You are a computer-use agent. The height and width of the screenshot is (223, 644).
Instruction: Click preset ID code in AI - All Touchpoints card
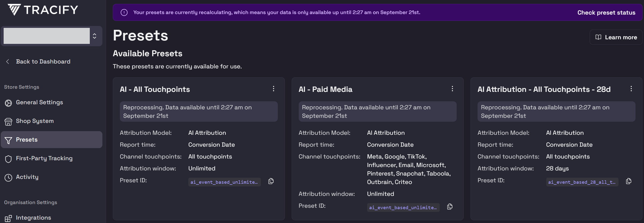224,182
